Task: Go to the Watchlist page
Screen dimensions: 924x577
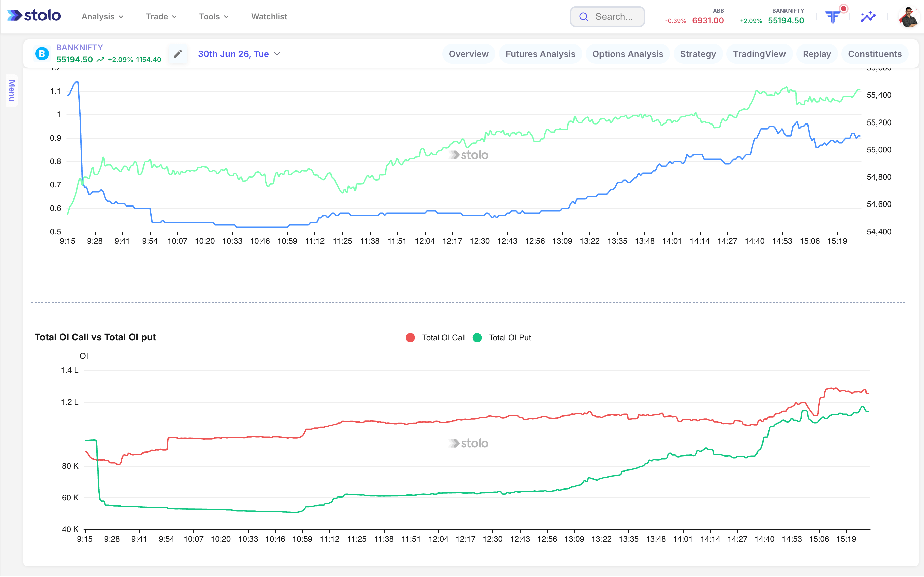Action: [x=269, y=16]
